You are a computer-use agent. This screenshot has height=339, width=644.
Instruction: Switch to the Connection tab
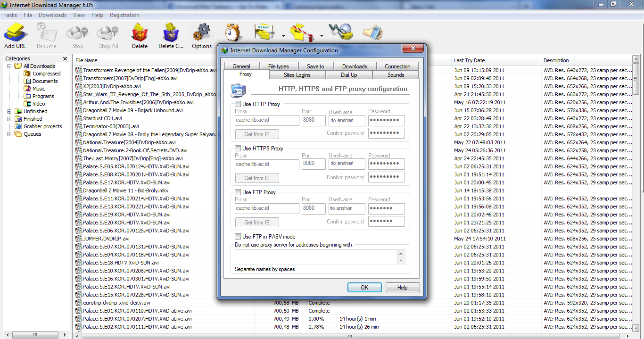(397, 66)
